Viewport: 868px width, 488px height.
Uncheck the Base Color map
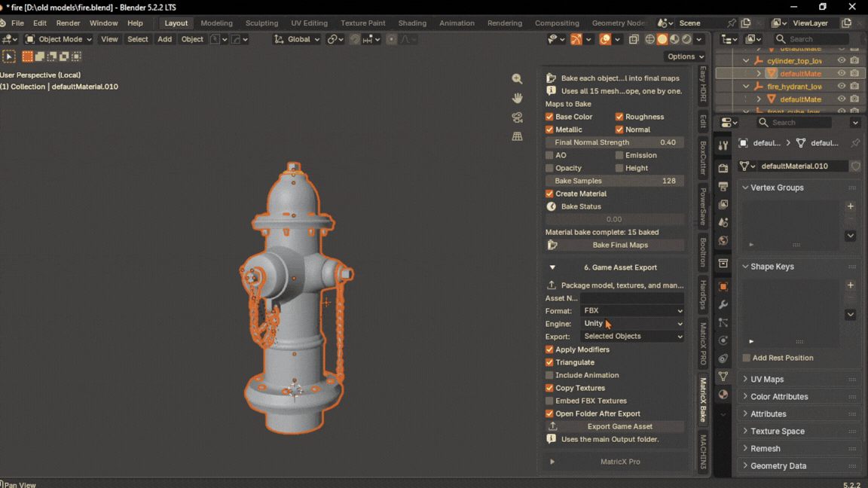click(549, 117)
